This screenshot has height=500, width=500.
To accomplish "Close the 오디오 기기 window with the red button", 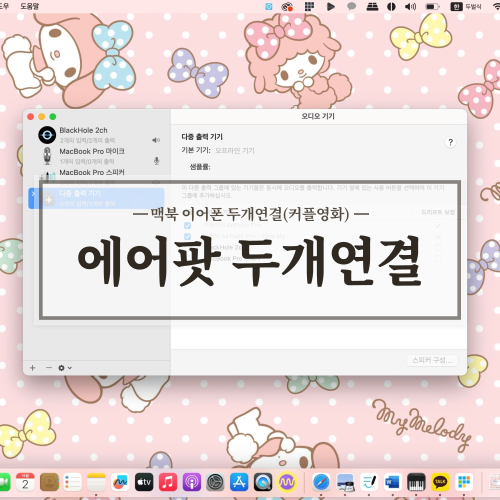I will pyautogui.click(x=31, y=117).
